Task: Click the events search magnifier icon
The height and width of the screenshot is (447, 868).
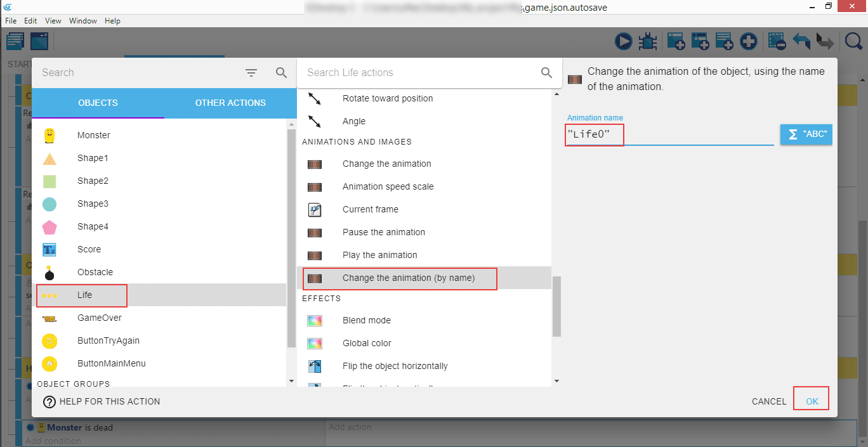Action: (x=853, y=42)
